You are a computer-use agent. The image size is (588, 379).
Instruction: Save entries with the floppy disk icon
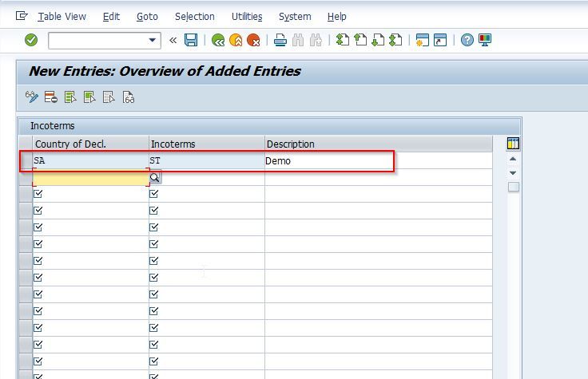[x=191, y=40]
